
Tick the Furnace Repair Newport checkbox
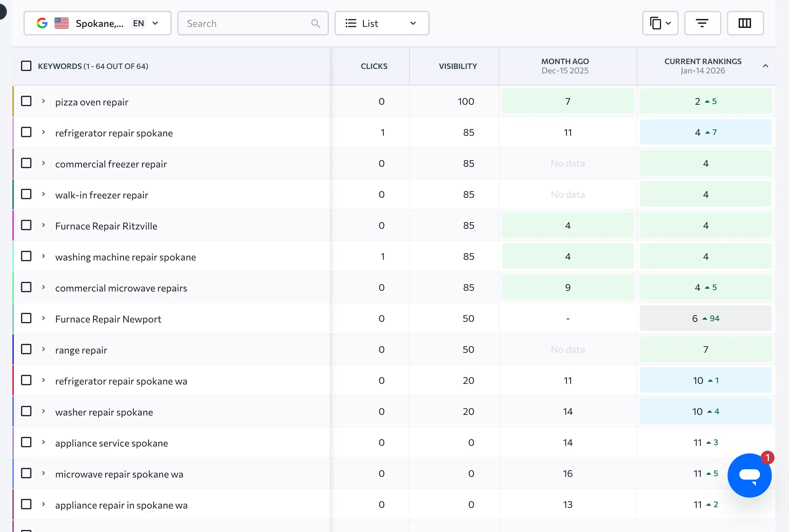point(26,318)
